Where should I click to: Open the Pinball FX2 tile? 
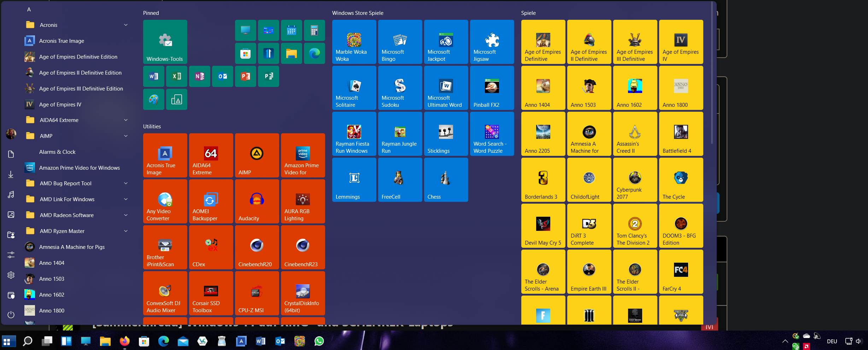[492, 88]
